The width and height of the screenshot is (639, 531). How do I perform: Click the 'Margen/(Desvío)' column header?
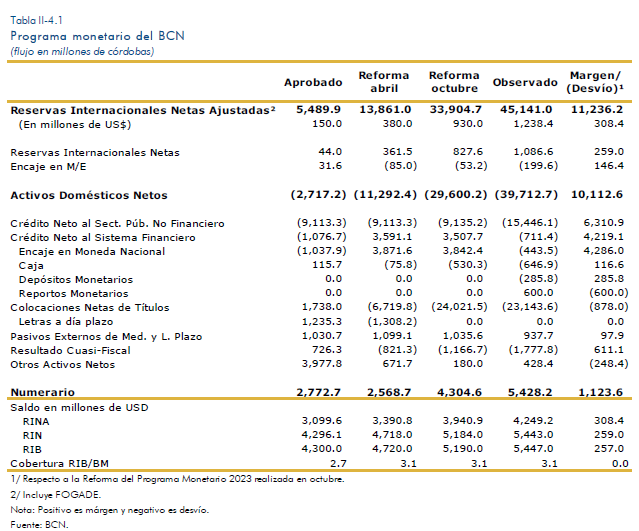[x=595, y=82]
